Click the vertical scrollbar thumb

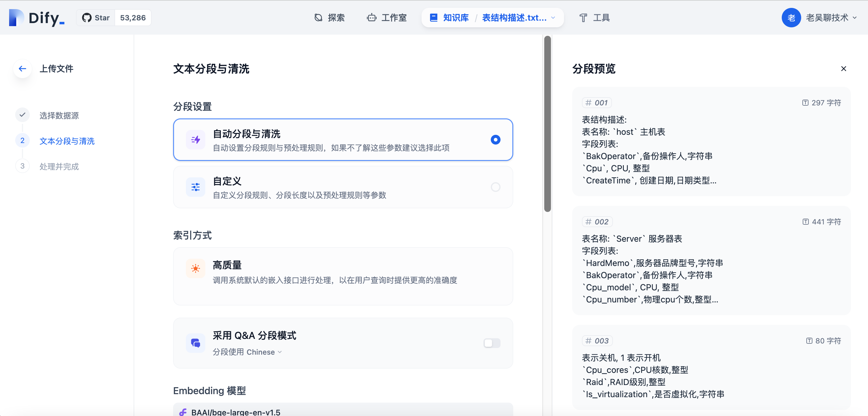(547, 124)
